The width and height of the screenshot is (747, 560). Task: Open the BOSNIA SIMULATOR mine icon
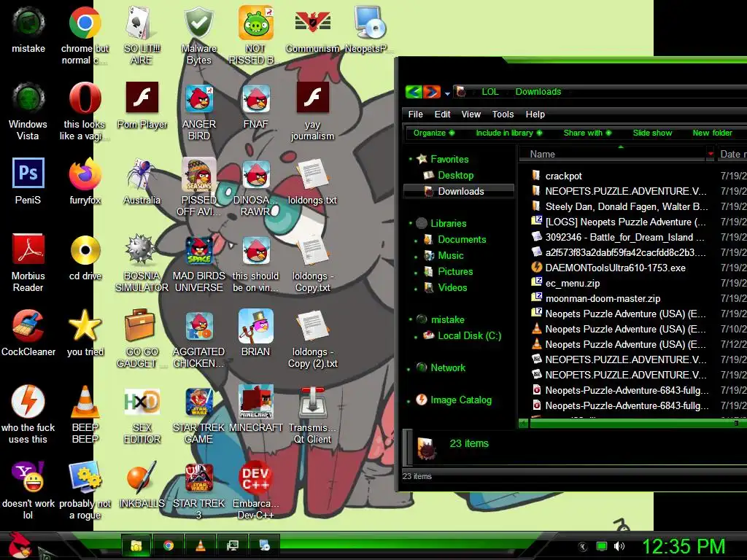(142, 262)
